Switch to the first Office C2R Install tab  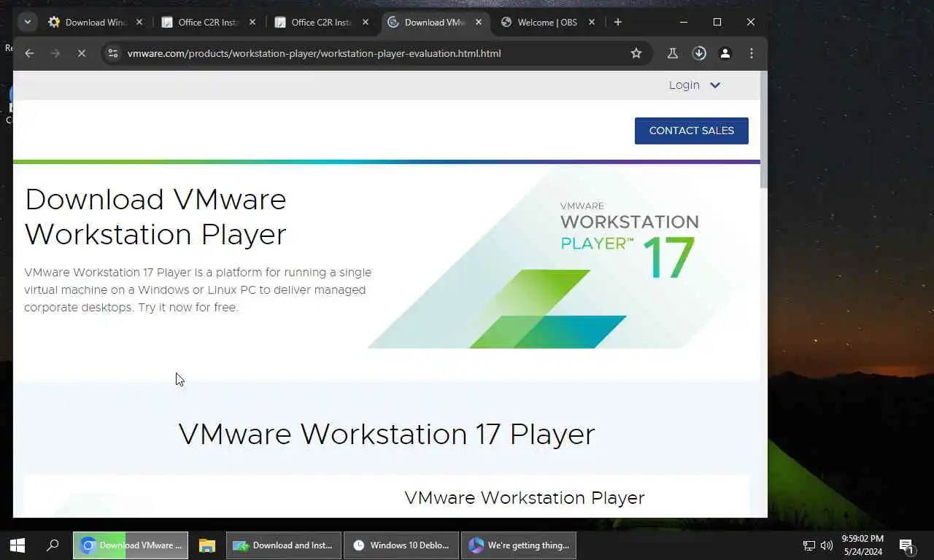coord(208,22)
